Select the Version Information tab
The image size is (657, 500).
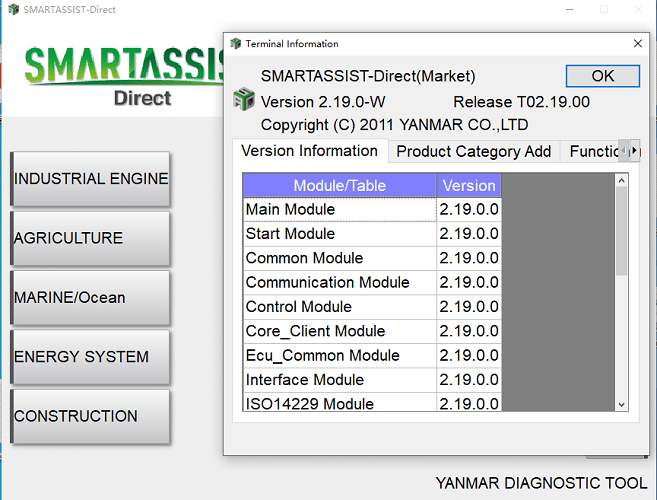point(310,151)
